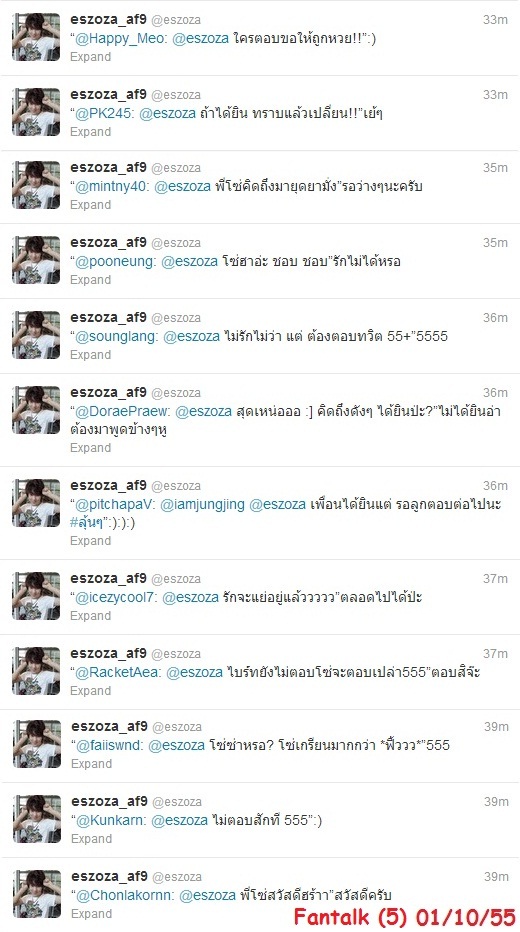Expand the tweet quoting @mintny40
520x932 pixels.
[90, 204]
